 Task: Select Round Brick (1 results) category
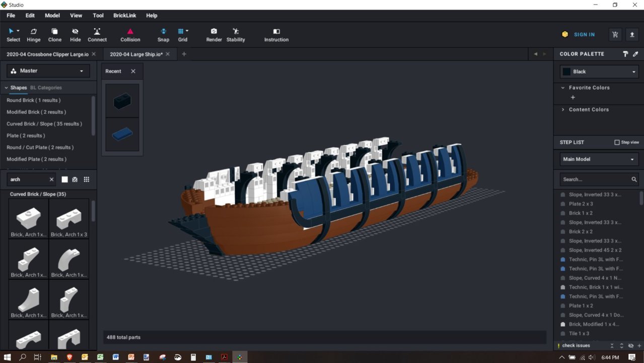(33, 100)
